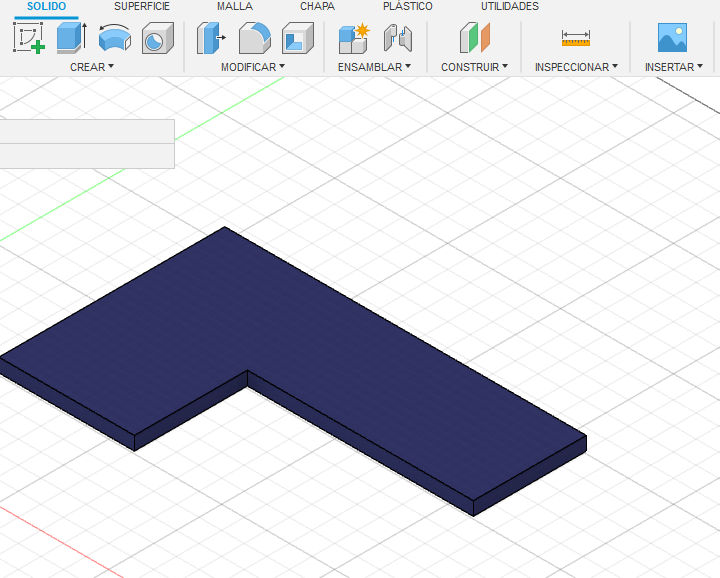Open the MALLA tab

tap(235, 6)
